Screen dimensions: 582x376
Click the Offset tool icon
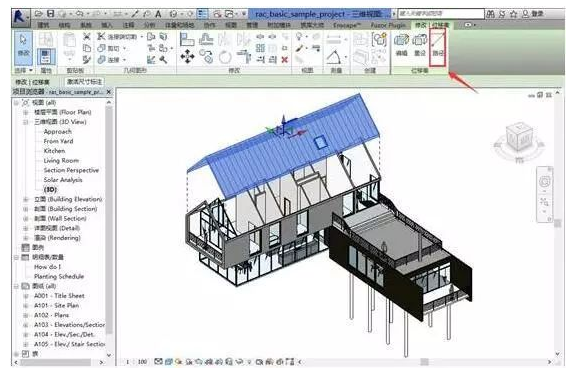[x=205, y=39]
